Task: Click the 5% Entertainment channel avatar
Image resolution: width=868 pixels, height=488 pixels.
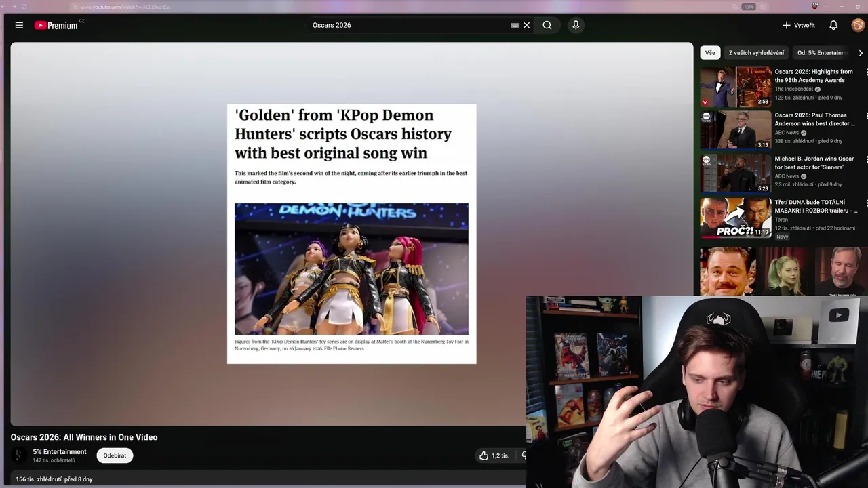Action: [x=19, y=455]
